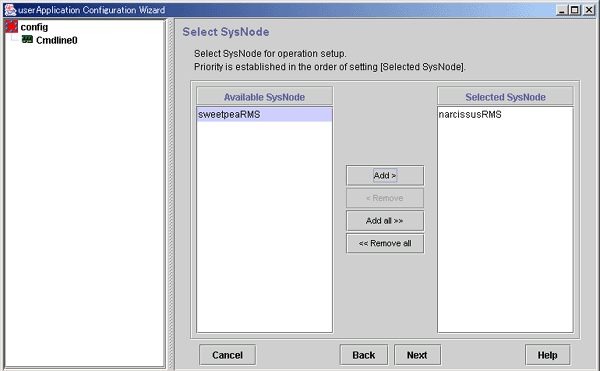Click the Available SysNode column header
Screen dimensions: 600x371
264,97
